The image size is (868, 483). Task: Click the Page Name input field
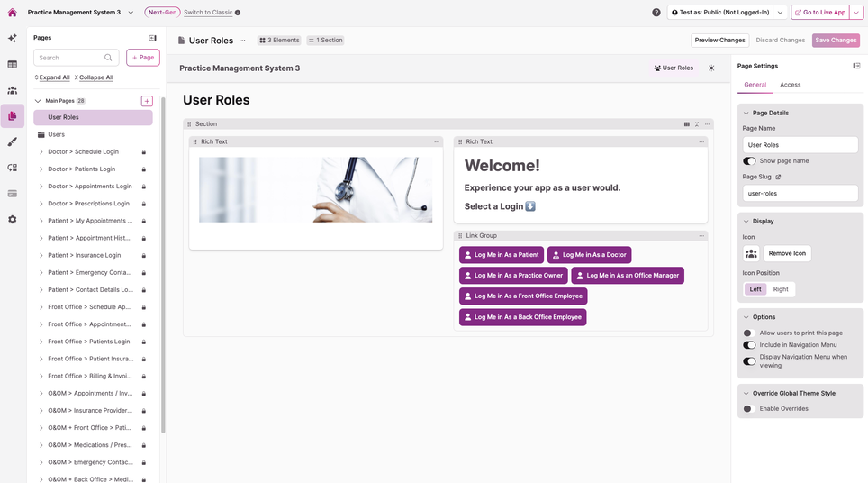click(x=800, y=145)
